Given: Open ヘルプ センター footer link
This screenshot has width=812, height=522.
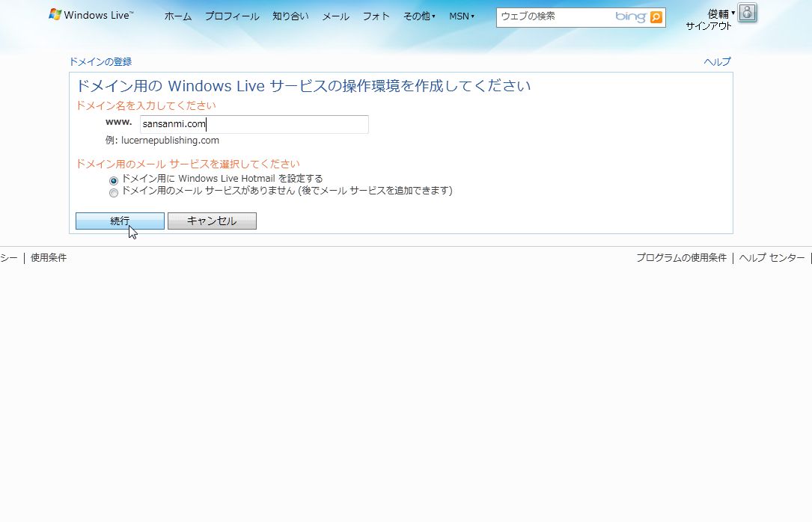Looking at the screenshot, I should coord(772,258).
